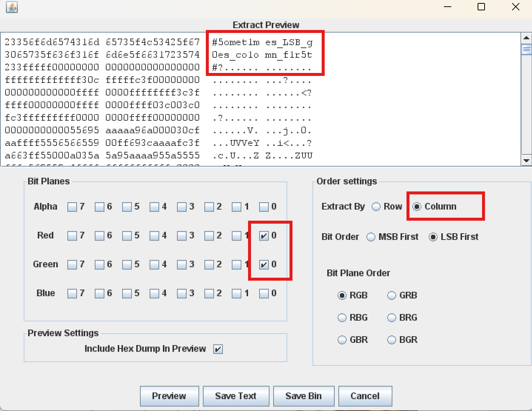This screenshot has width=532, height=411.
Task: Maximize the Extract Preview window
Action: pyautogui.click(x=481, y=7)
